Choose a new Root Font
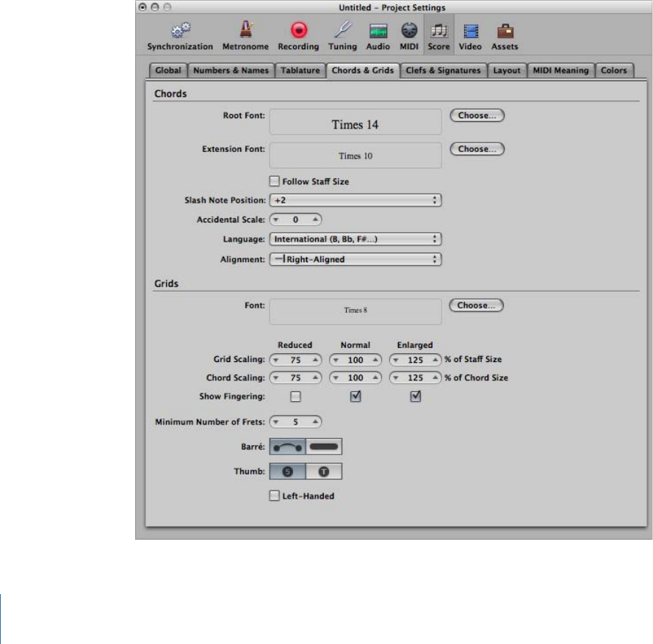The height and width of the screenshot is (644, 653). click(x=477, y=115)
